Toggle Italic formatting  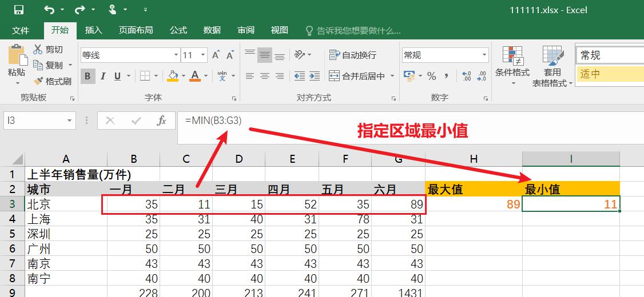tap(103, 77)
